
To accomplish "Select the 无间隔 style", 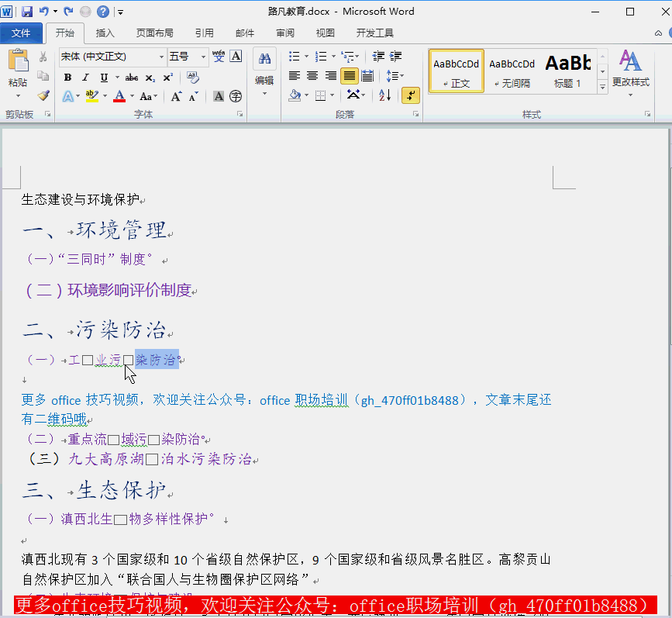I will coord(512,71).
